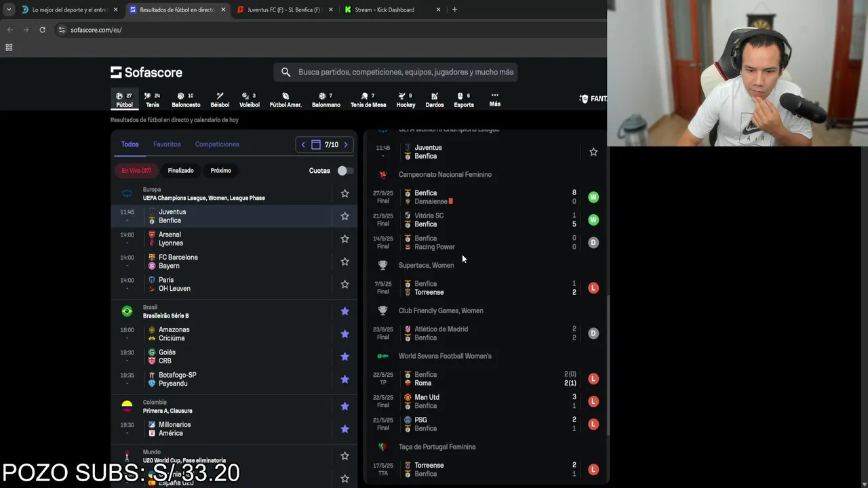Open Primera A, Clausura league link
Screen dimensions: 868x488
[167, 411]
